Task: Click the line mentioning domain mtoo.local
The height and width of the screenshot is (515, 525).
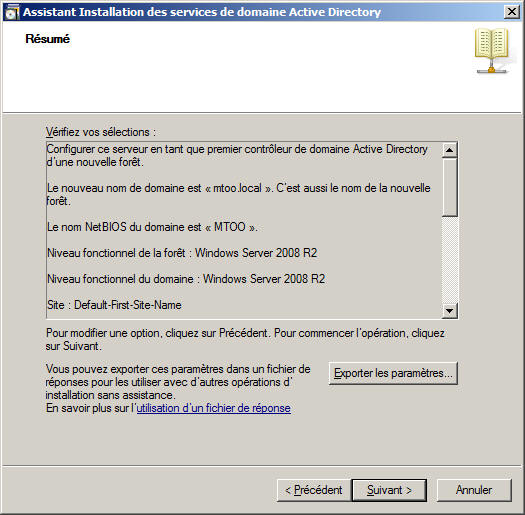Action: pyautogui.click(x=238, y=195)
